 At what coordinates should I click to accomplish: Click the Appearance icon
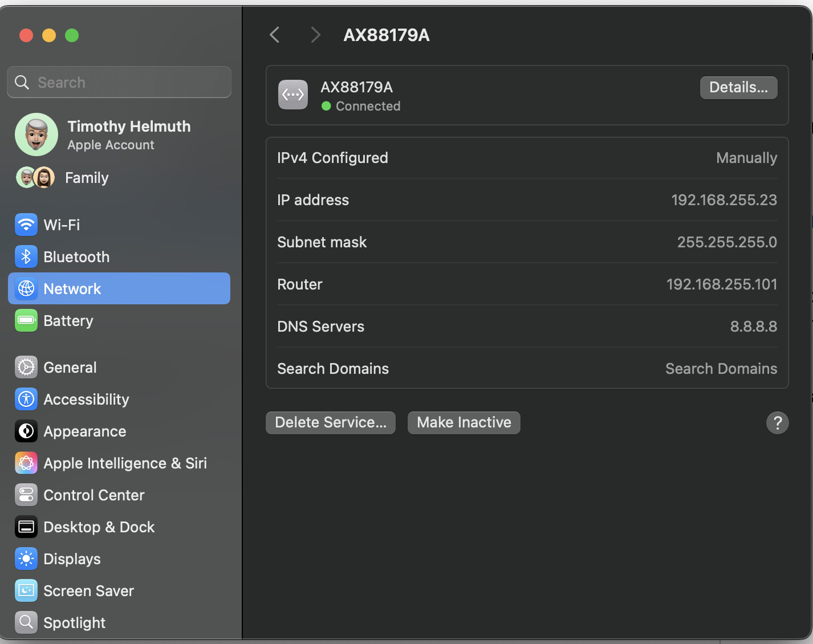(26, 431)
